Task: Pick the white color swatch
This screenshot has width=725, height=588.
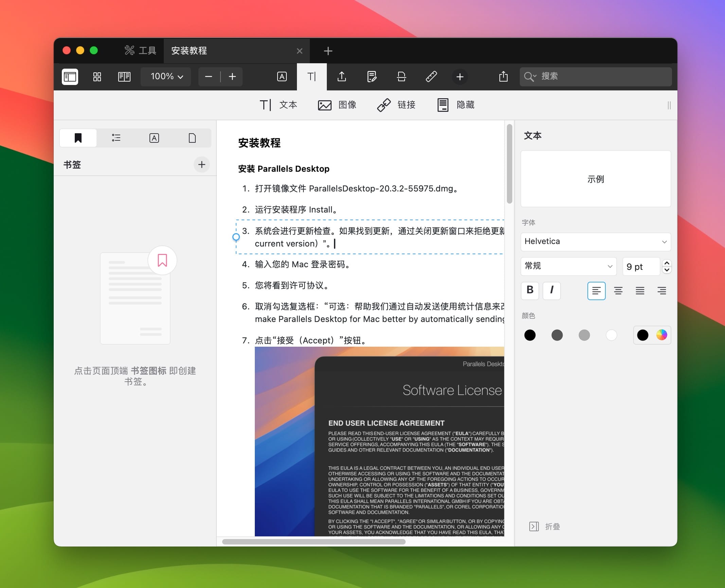Action: point(612,335)
